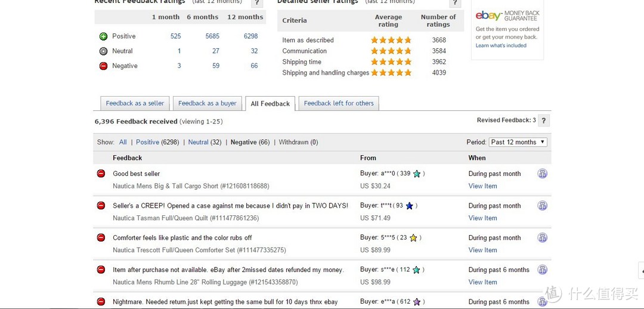Switch to 'Feedback as a buyer' tab

pyautogui.click(x=208, y=104)
